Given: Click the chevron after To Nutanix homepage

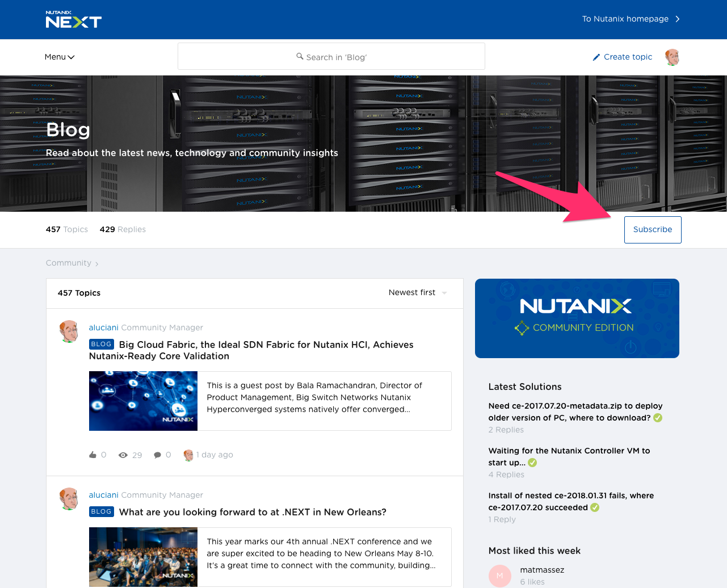Looking at the screenshot, I should (x=677, y=19).
